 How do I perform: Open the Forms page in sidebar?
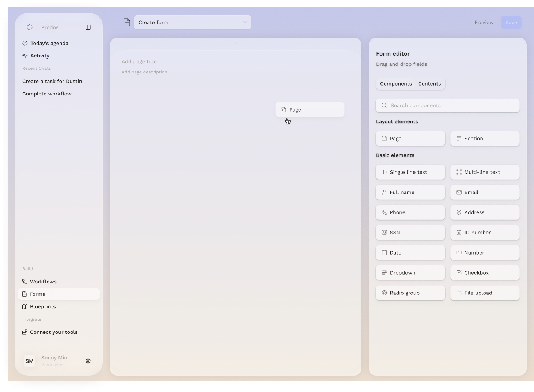(59, 294)
